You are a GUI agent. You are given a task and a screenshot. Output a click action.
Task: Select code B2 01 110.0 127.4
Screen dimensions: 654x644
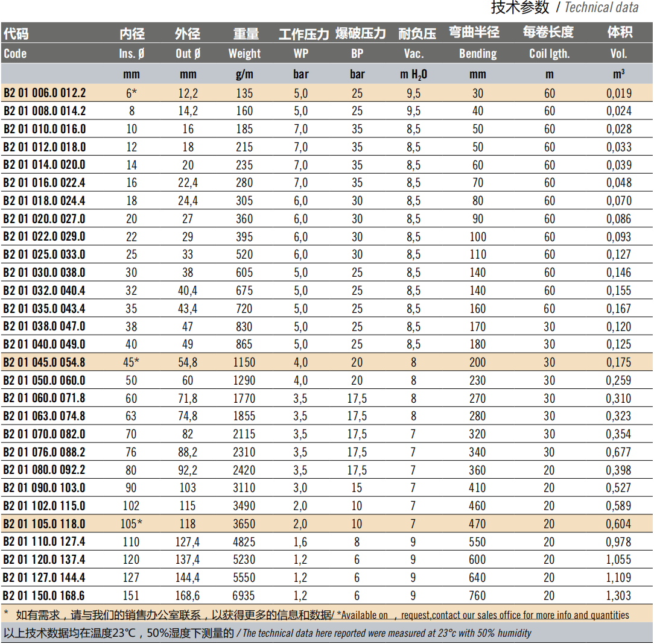[x=44, y=541]
